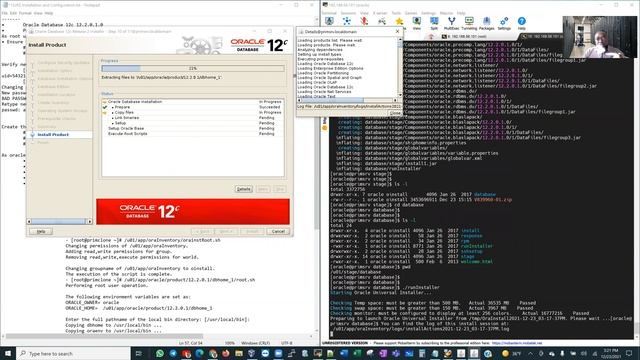Open Chrome from the taskbar

(x=213, y=353)
